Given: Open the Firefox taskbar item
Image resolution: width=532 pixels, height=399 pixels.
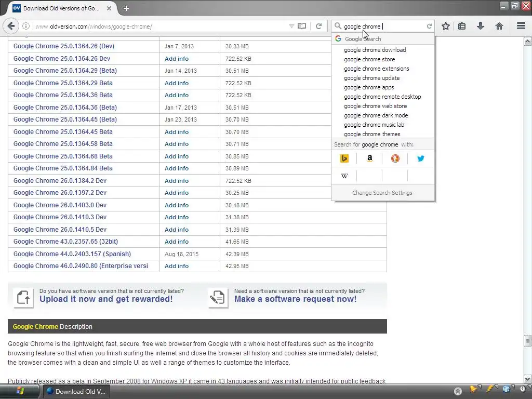Looking at the screenshot, I should 77,391.
